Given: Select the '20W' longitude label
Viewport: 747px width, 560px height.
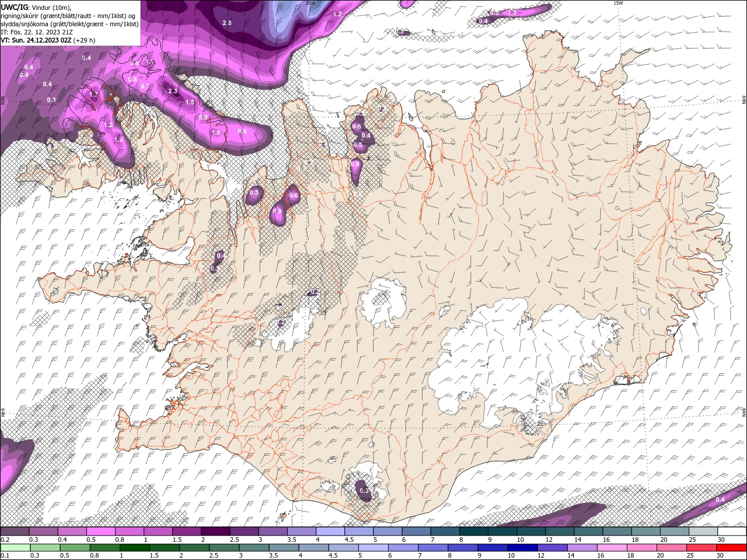Looking at the screenshot, I should coord(311,3).
